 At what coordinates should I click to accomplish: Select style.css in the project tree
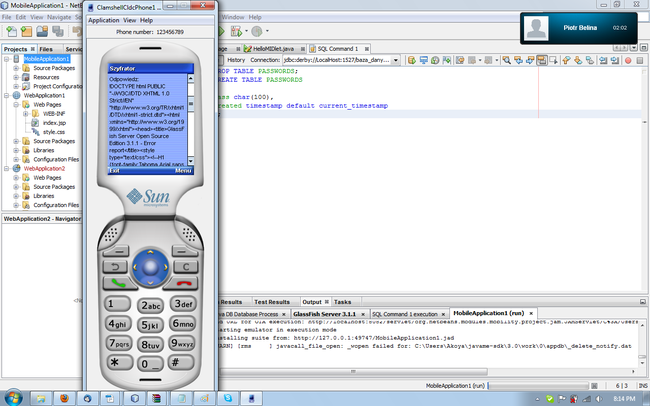[x=53, y=131]
